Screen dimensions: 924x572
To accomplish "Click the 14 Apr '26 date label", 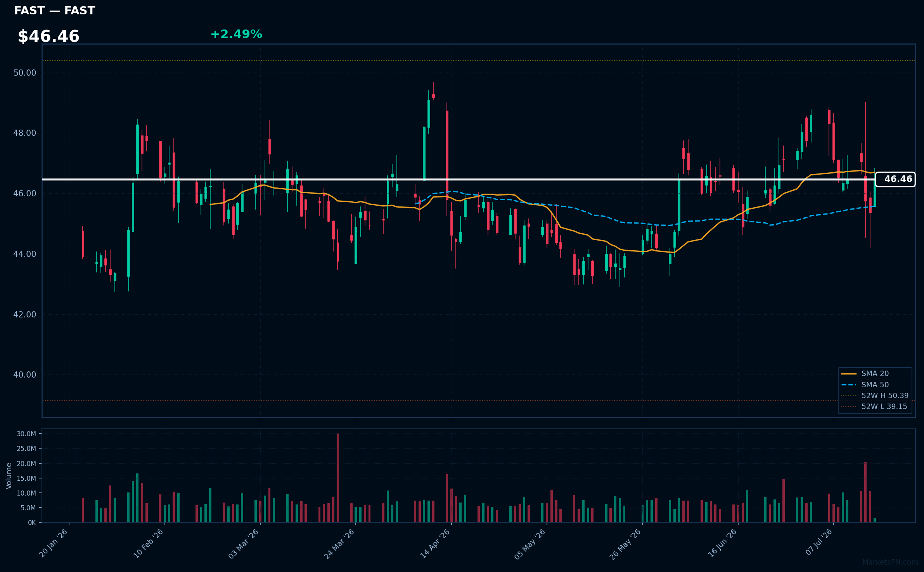I will 435,544.
